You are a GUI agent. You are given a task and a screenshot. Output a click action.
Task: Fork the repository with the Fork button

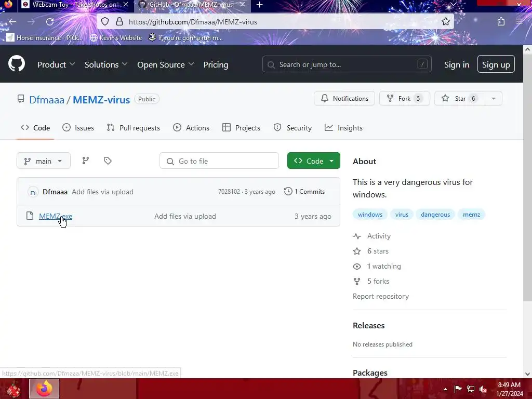click(404, 98)
